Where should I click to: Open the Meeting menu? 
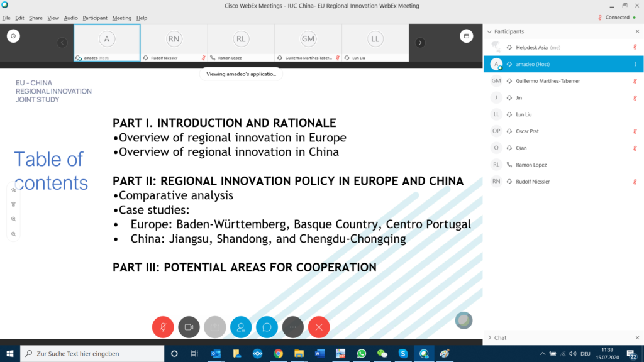122,18
